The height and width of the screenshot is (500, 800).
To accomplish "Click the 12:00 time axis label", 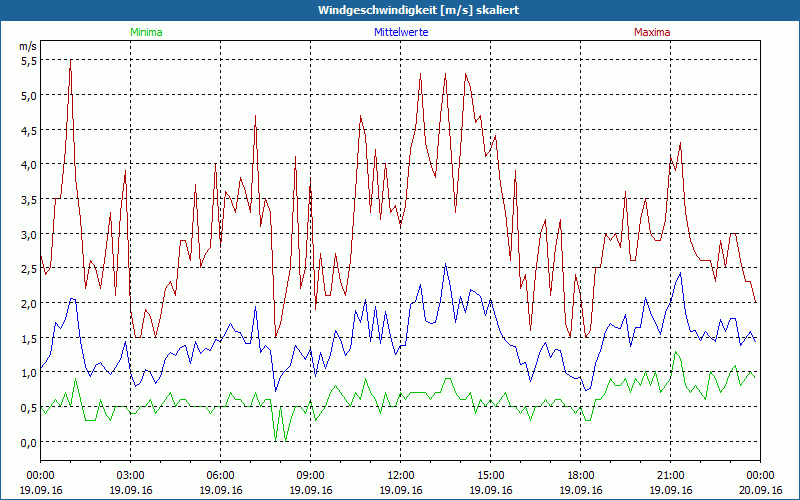I will (x=400, y=475).
